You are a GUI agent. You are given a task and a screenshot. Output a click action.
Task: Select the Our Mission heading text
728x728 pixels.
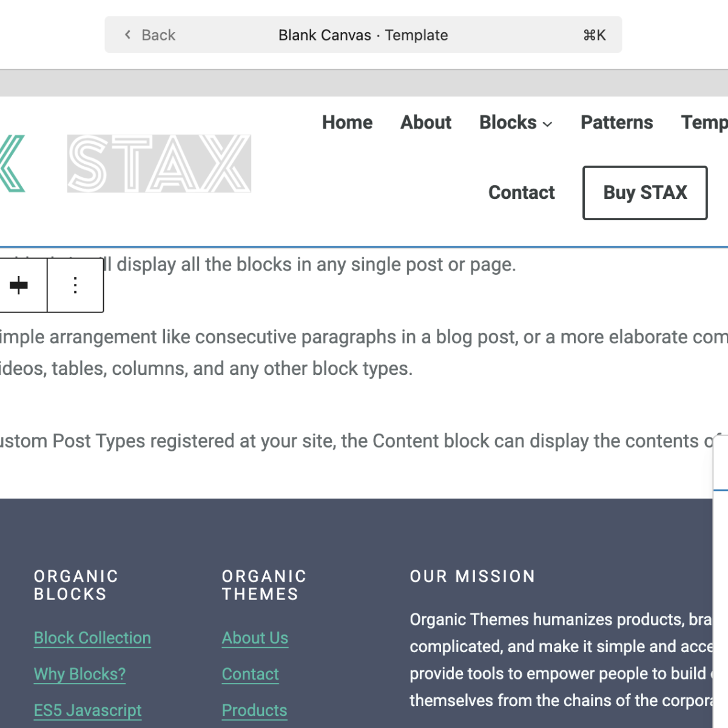(x=473, y=576)
